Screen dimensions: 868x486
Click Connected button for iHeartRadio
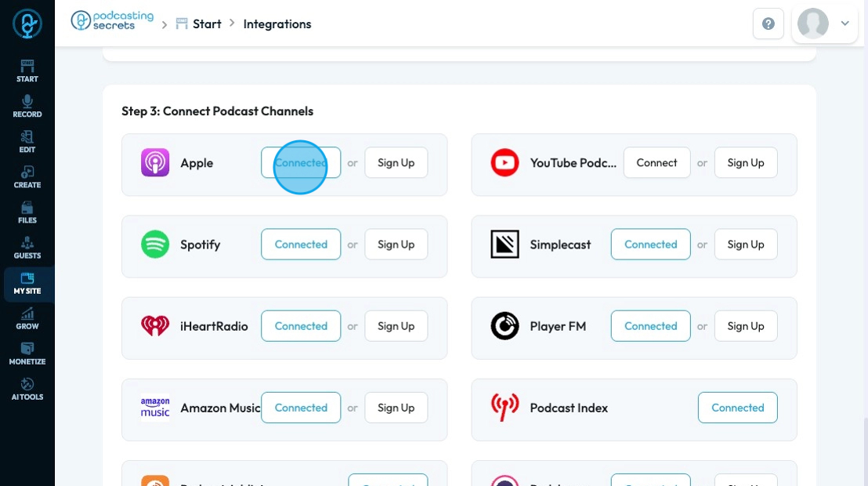coord(301,326)
